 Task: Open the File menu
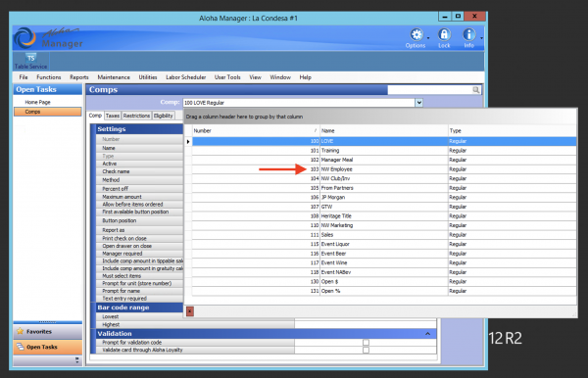click(24, 77)
